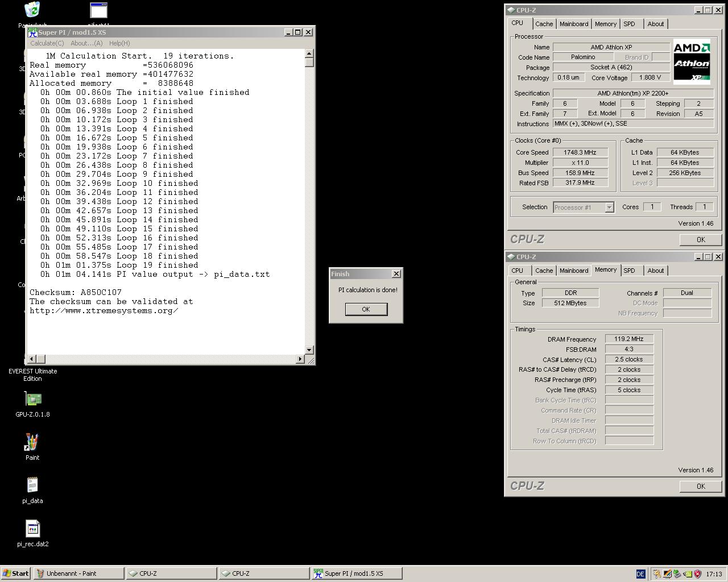Select the About tab in the upper CPU-Z window
The height and width of the screenshot is (582, 728).
click(656, 24)
